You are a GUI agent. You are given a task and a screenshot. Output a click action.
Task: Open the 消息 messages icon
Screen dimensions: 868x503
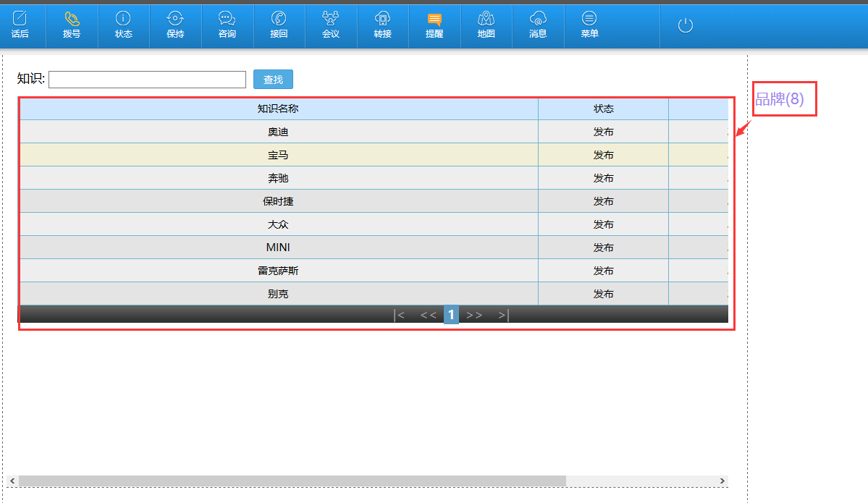point(538,25)
